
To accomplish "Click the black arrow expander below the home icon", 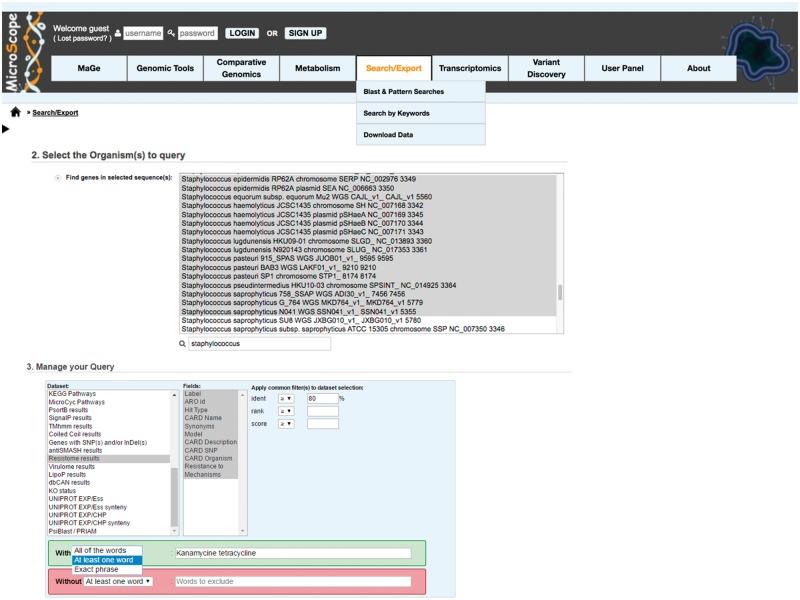I will click(x=6, y=129).
